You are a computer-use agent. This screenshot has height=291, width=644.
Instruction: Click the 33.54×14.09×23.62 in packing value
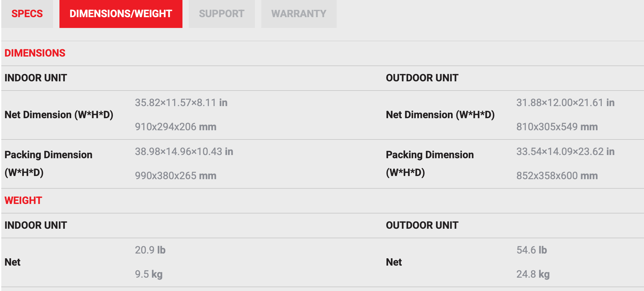tap(565, 152)
